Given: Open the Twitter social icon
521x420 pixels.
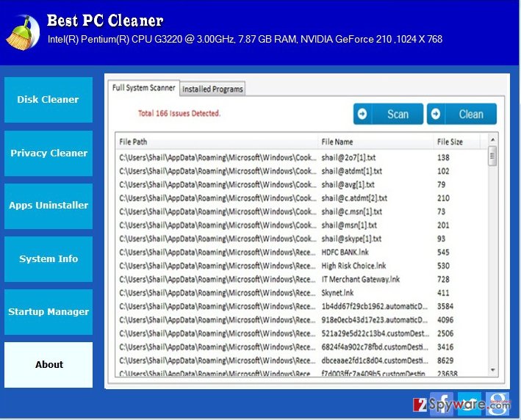Looking at the screenshot, I should [x=469, y=403].
